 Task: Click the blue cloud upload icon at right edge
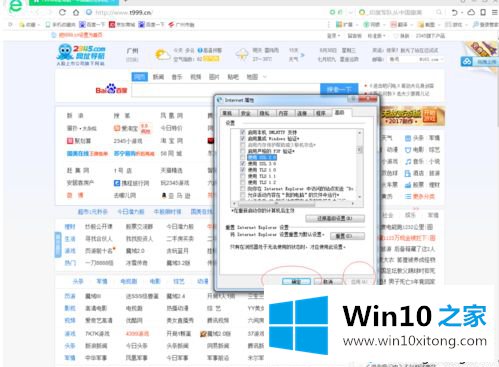click(x=467, y=62)
